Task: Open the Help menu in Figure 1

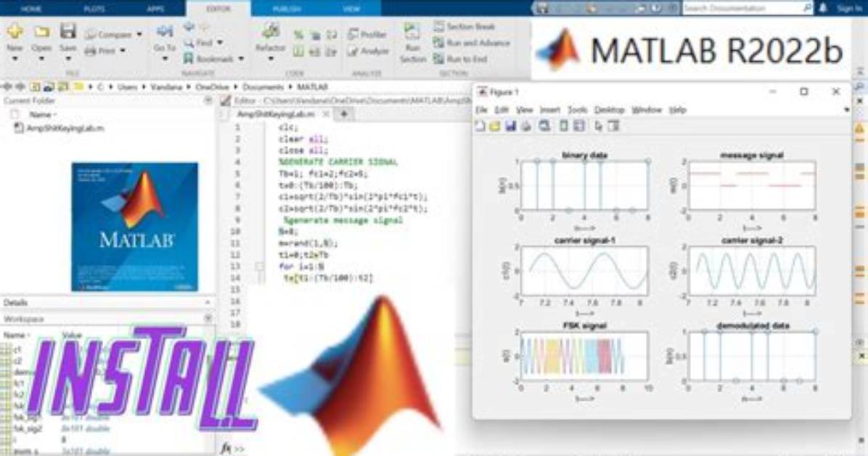Action: click(x=678, y=110)
